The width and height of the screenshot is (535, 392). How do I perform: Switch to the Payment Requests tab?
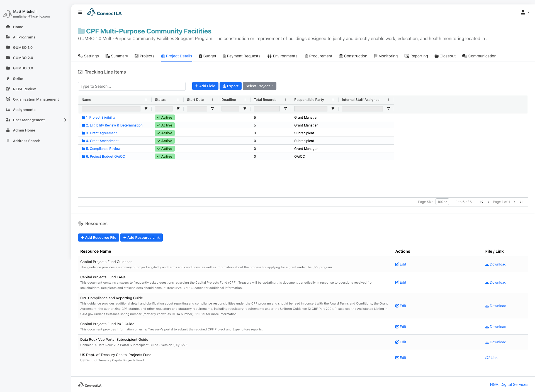click(242, 56)
